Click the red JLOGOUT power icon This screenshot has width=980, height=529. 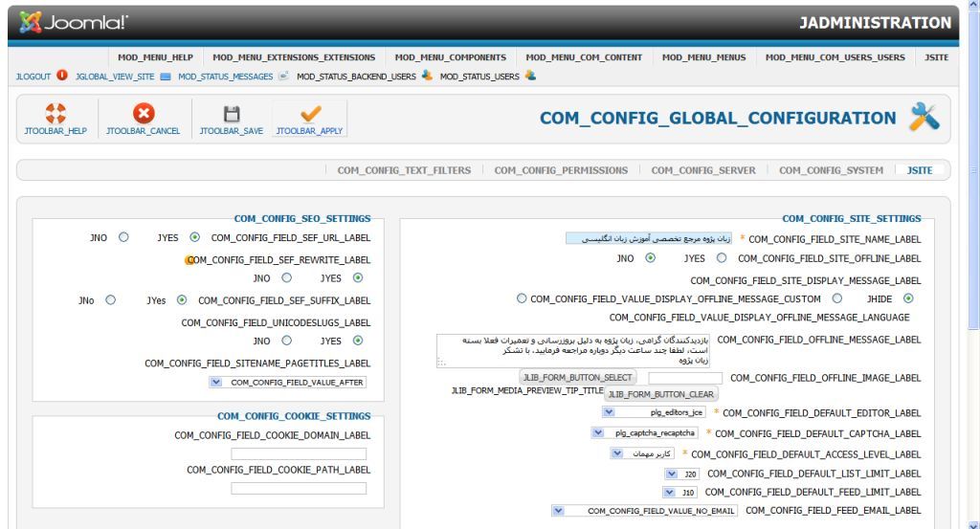point(62,76)
